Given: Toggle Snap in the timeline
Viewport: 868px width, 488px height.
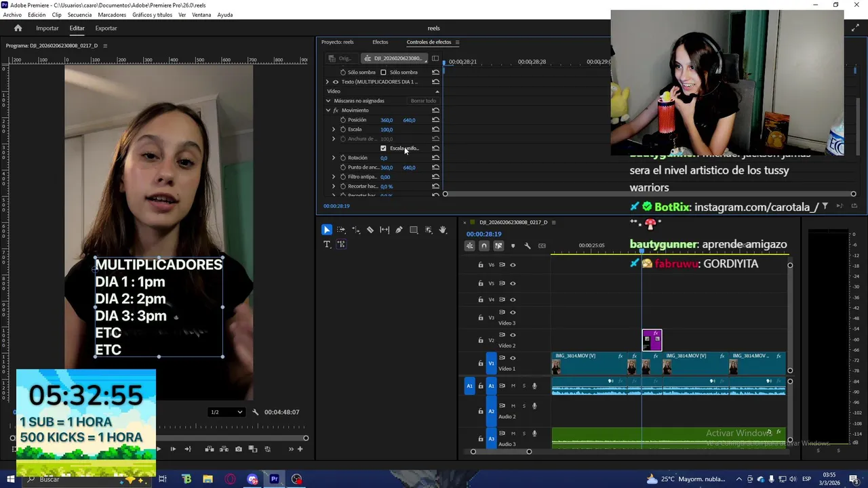Looking at the screenshot, I should coord(484,246).
